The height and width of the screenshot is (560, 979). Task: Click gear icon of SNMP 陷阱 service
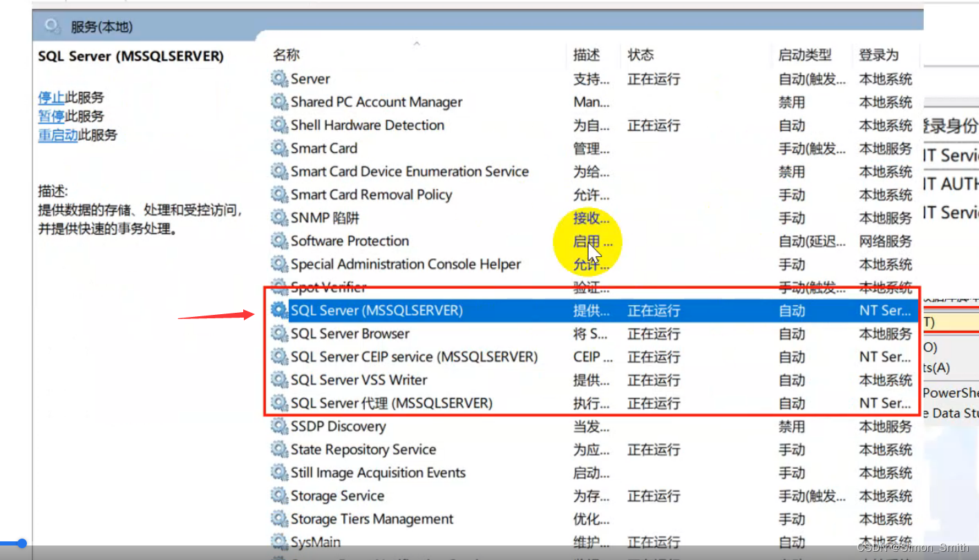[279, 218]
